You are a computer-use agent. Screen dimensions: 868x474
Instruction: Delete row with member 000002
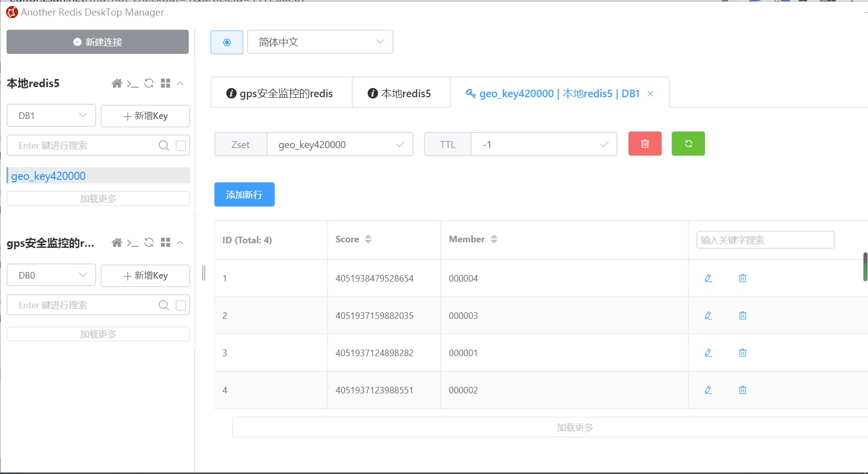click(743, 390)
